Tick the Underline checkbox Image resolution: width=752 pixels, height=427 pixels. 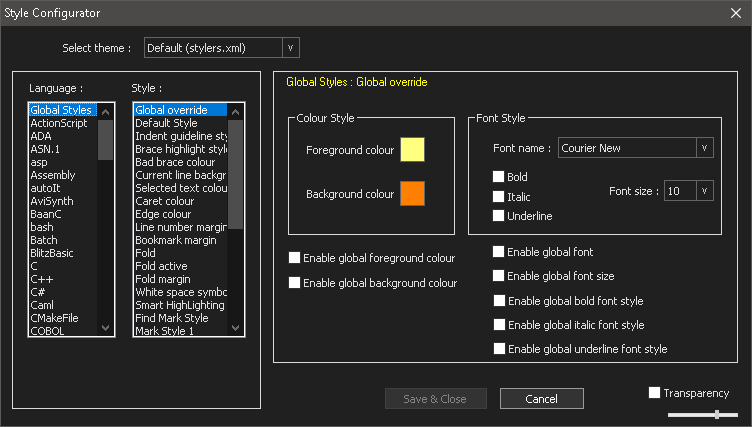(x=498, y=216)
